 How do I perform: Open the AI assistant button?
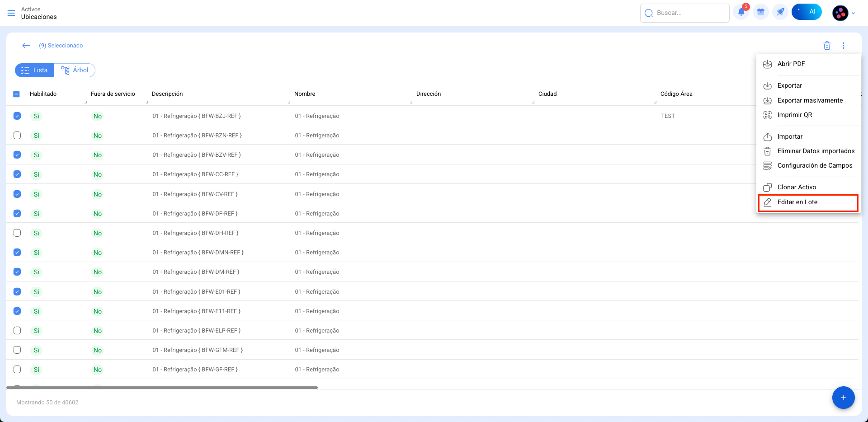(x=807, y=12)
